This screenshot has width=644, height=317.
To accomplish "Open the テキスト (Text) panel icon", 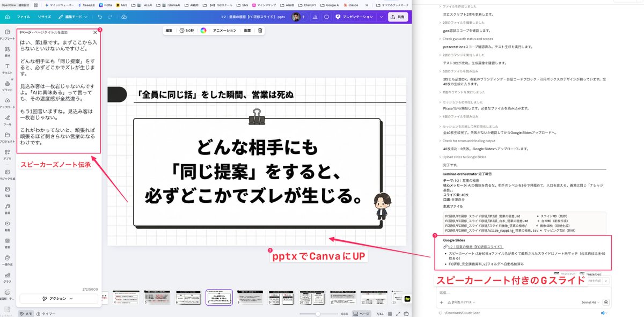I will coord(7,65).
